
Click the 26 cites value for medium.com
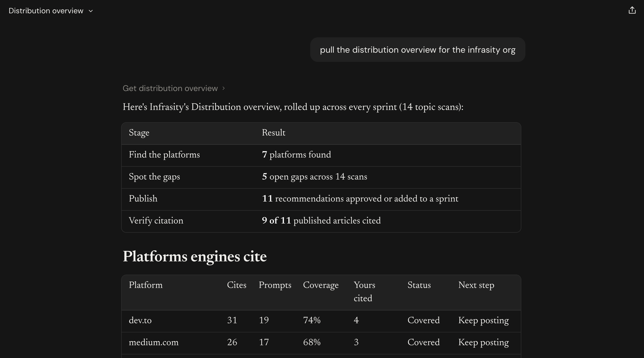pos(232,342)
